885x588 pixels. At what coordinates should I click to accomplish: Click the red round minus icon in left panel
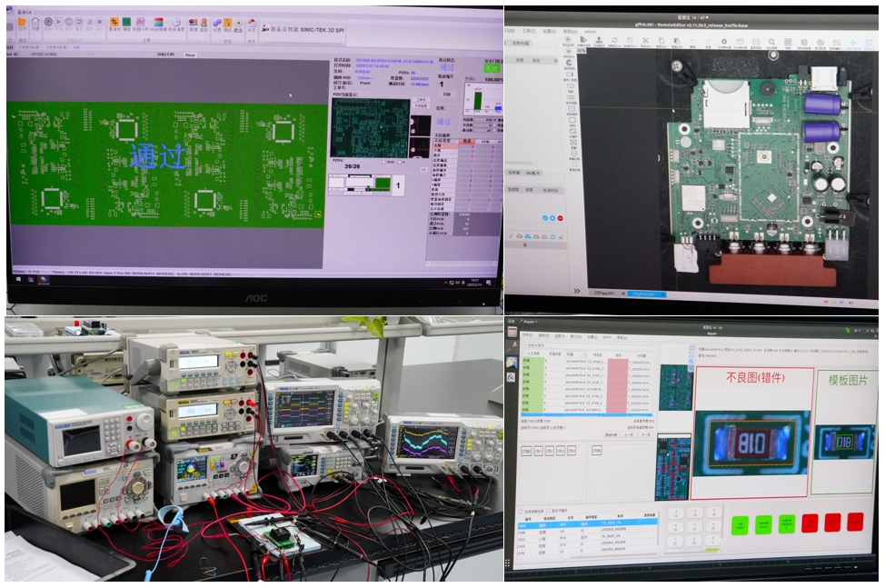click(x=560, y=218)
